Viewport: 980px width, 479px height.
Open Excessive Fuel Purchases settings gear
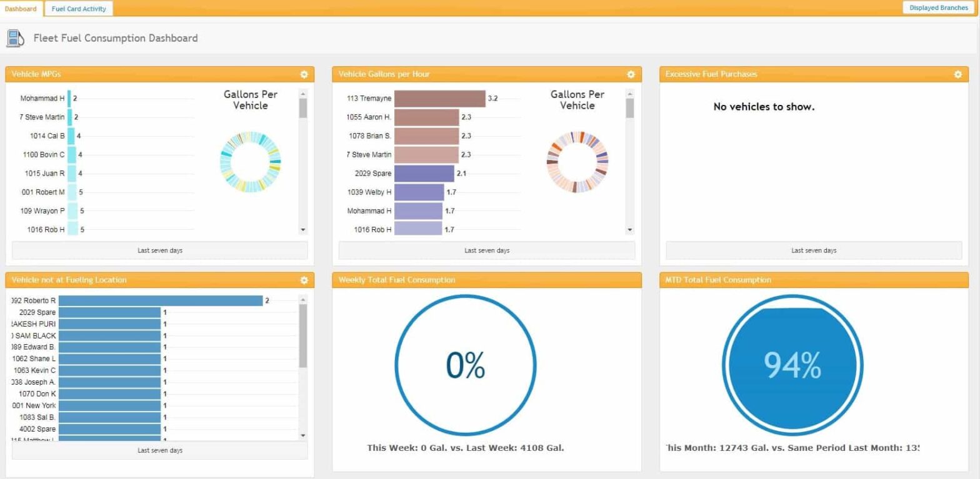[957, 74]
